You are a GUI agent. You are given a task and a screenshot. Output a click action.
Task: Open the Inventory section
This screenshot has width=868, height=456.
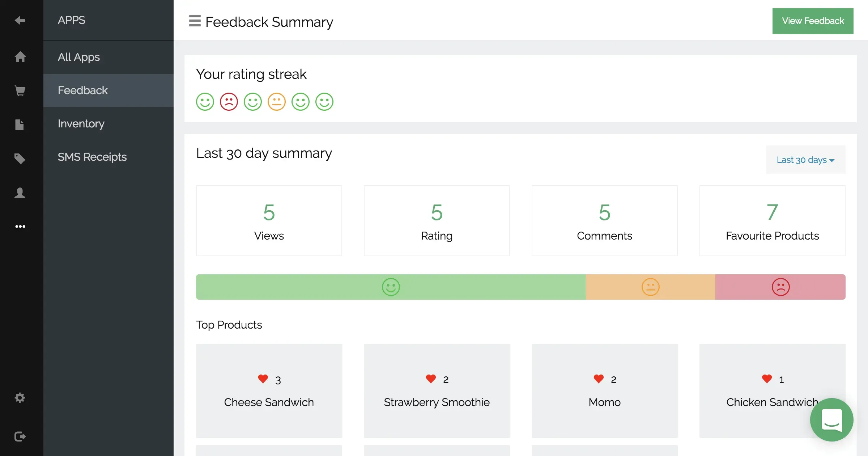click(x=81, y=123)
